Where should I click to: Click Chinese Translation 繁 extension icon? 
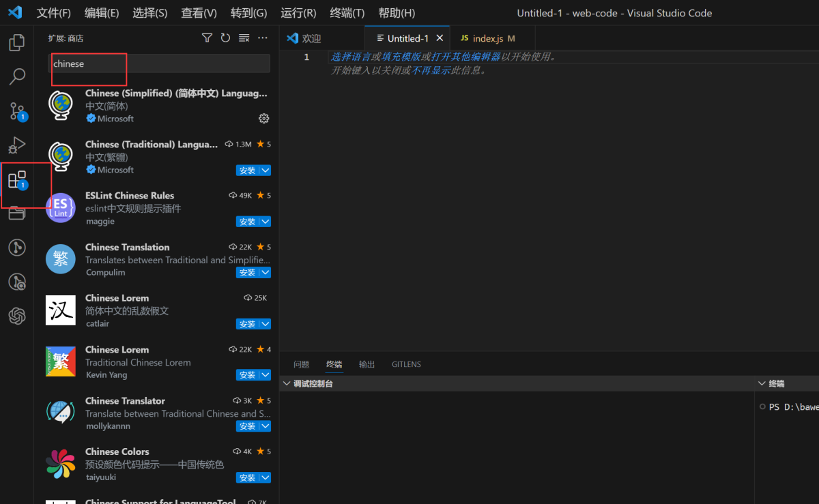point(61,259)
